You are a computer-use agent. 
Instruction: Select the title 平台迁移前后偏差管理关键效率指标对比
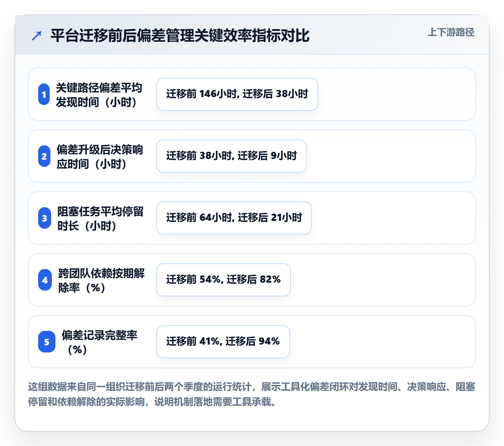[180, 36]
